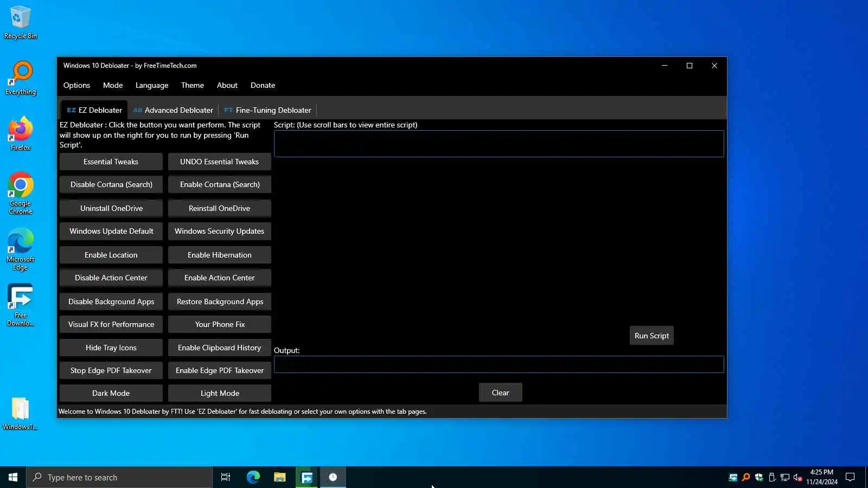Click the muted volume tray icon
Image resolution: width=868 pixels, height=488 pixels.
(x=797, y=477)
